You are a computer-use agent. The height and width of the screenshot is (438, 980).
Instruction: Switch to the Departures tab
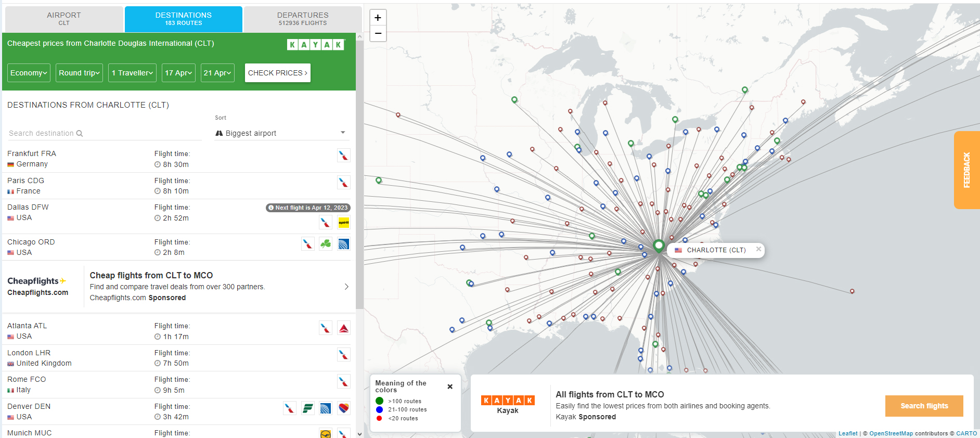point(303,19)
